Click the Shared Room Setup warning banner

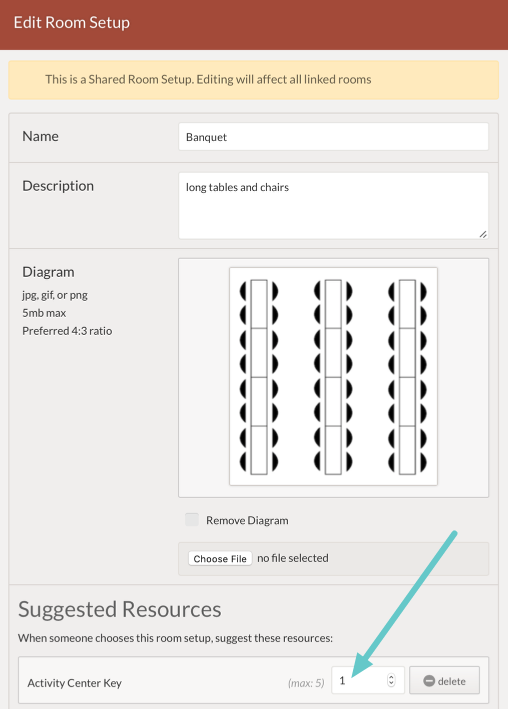click(253, 80)
